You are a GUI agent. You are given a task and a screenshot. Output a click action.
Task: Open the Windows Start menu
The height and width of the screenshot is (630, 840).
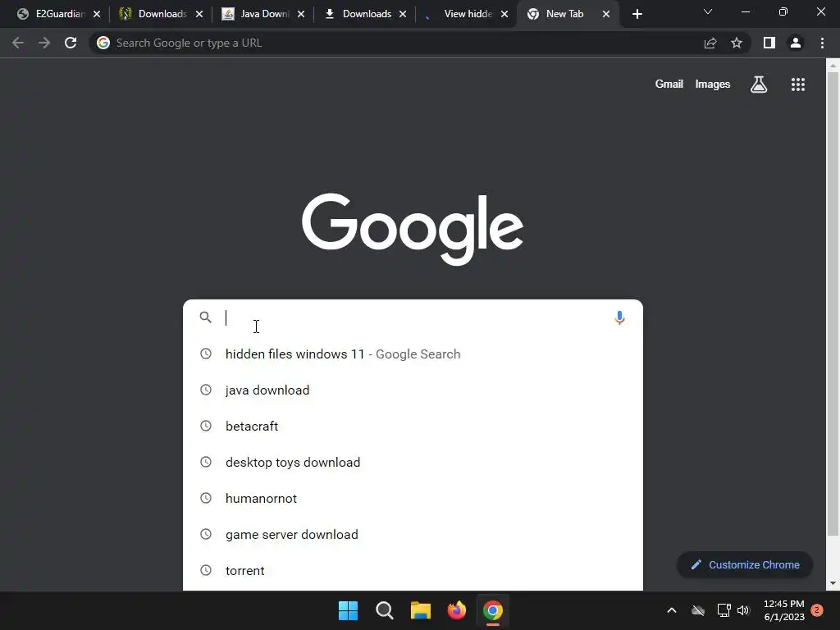tap(348, 610)
